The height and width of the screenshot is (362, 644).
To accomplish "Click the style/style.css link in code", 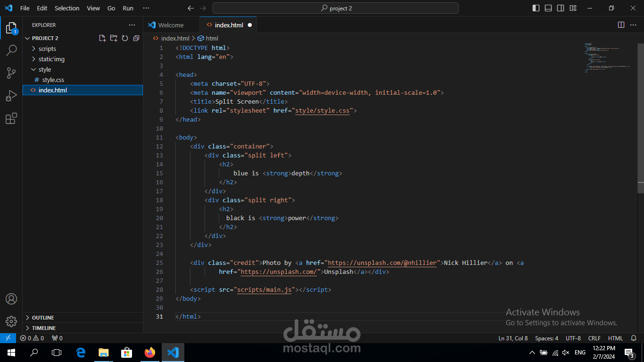I will [x=322, y=111].
